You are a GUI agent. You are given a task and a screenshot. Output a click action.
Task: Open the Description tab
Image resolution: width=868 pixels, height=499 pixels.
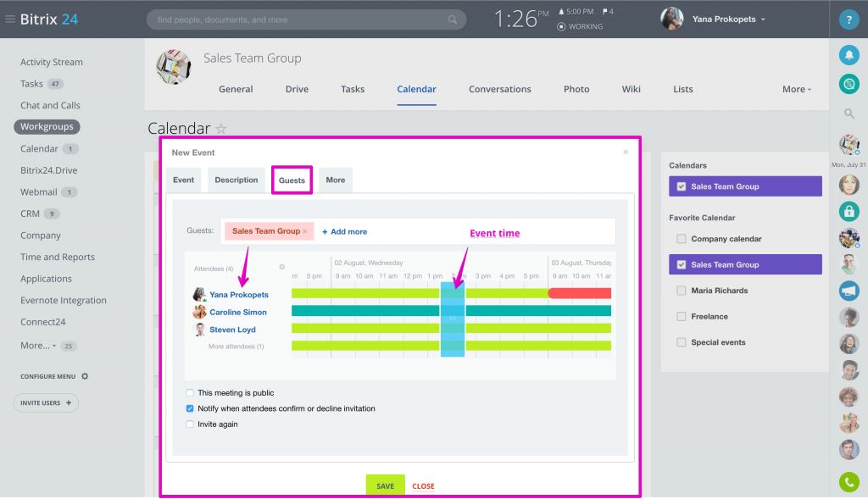(236, 180)
